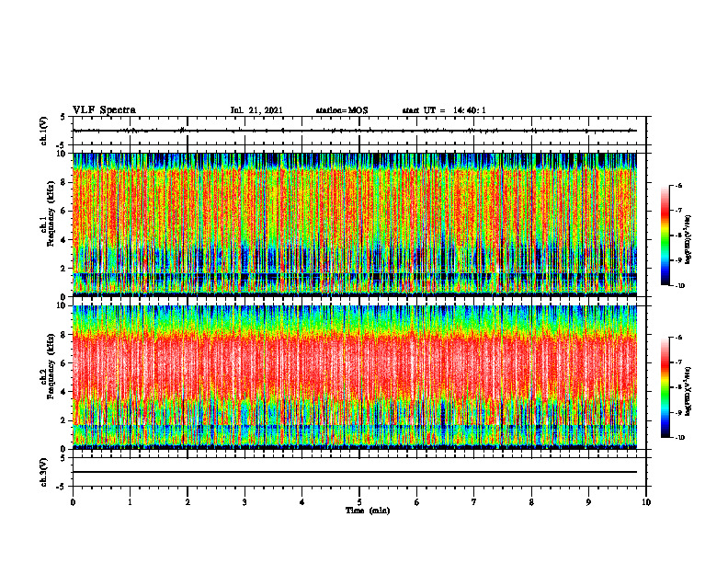The width and height of the screenshot is (728, 563).
Task: Click the ch.2 PSD color bar
Action: [665, 387]
